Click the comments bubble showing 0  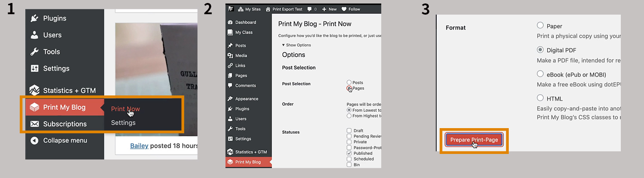(312, 9)
